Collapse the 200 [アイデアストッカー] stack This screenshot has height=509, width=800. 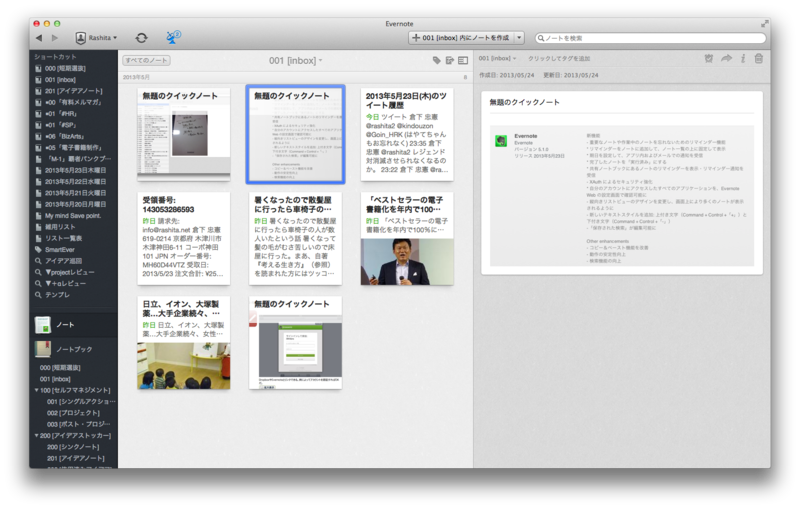coord(37,436)
